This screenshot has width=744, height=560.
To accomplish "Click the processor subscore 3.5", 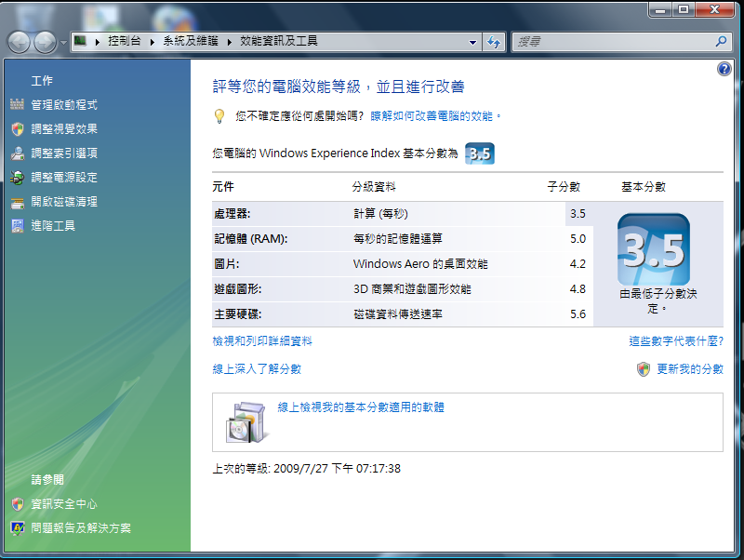I will point(578,214).
